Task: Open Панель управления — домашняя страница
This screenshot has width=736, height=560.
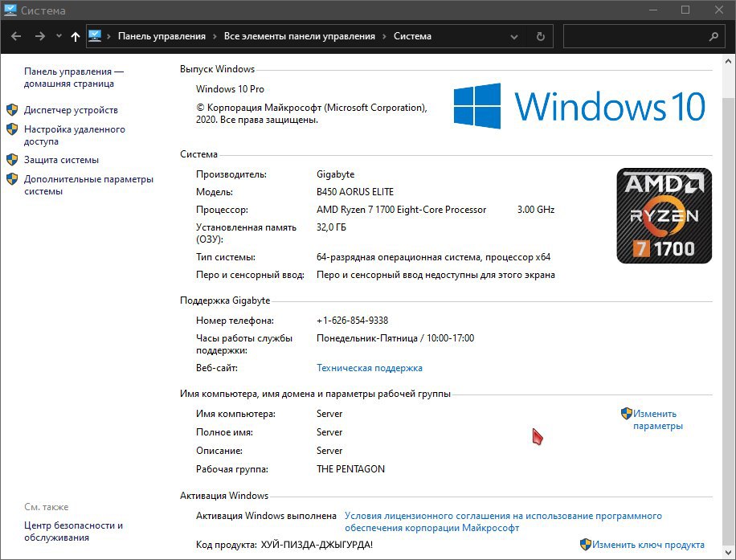Action: click(x=74, y=77)
